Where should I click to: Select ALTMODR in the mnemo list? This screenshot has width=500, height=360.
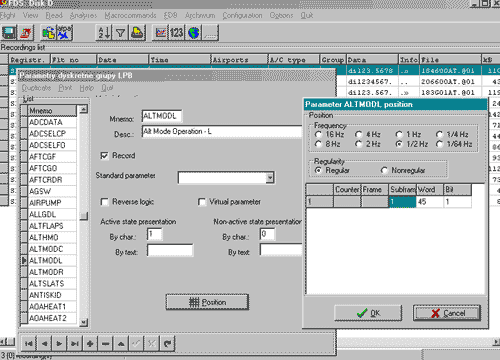(x=52, y=272)
